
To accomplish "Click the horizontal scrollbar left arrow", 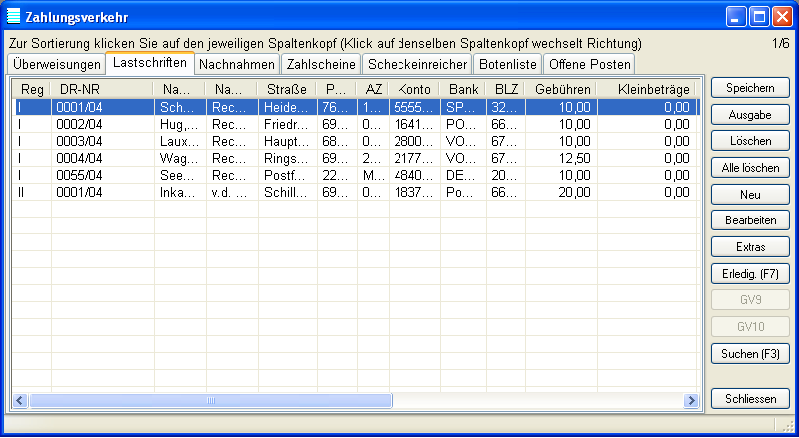I will (19, 400).
